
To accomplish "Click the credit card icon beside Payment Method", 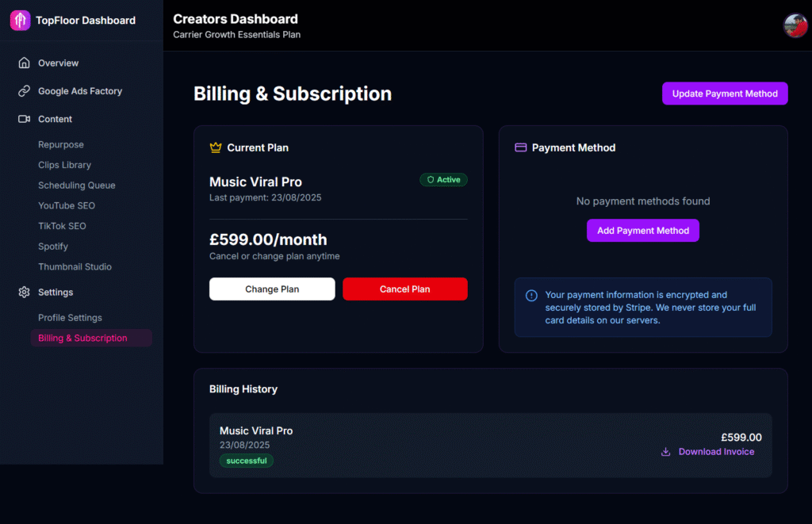I will (520, 147).
